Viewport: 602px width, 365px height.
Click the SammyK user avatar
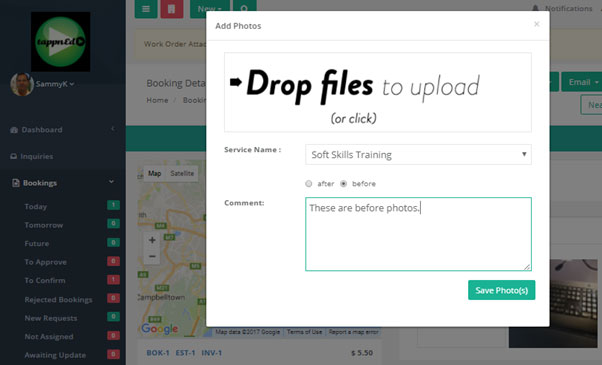point(22,84)
